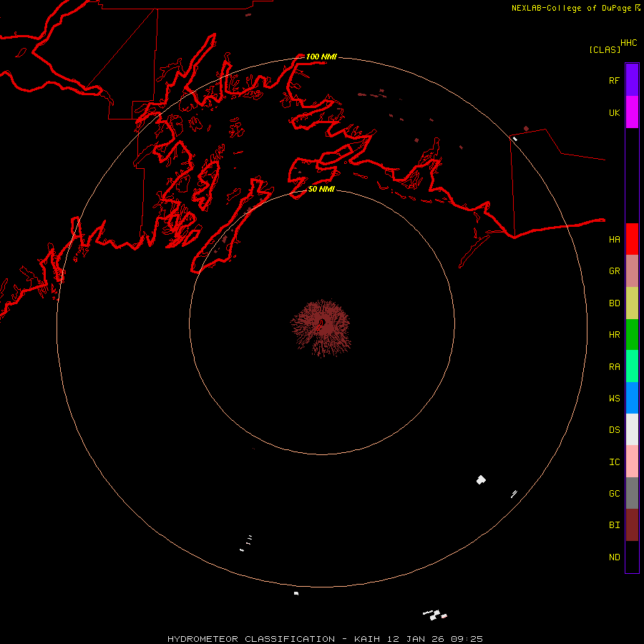Click the HHC product label
The width and height of the screenshot is (644, 644).
(628, 43)
